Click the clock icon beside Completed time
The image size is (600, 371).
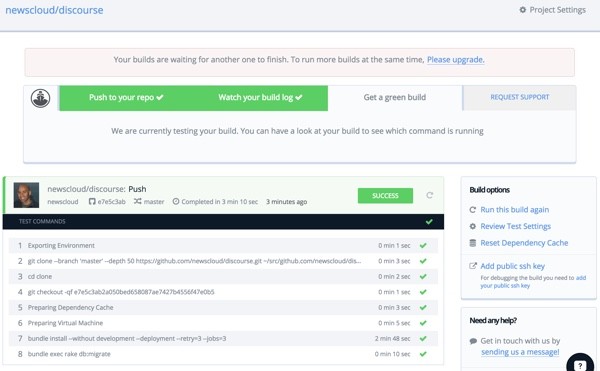pyautogui.click(x=176, y=201)
